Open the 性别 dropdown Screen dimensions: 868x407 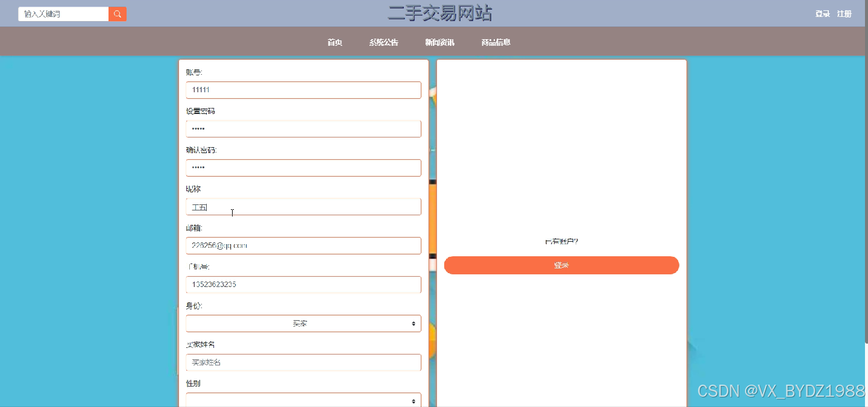point(303,400)
